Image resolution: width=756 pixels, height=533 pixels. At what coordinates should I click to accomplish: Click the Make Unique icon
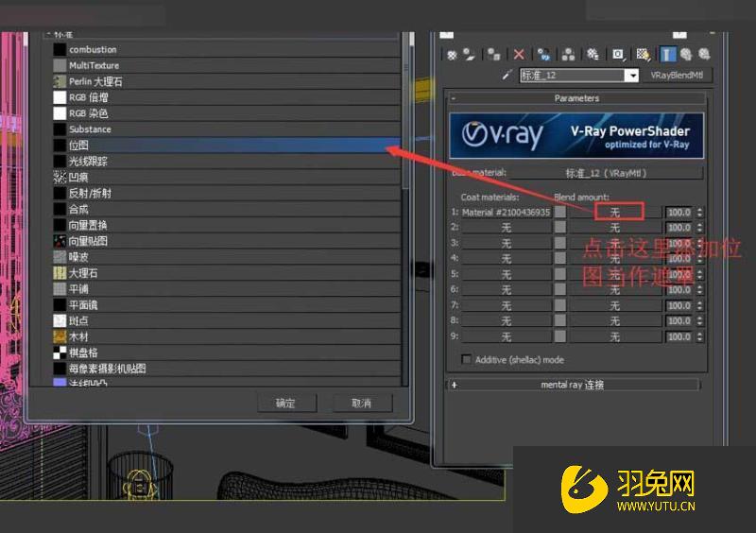point(569,55)
